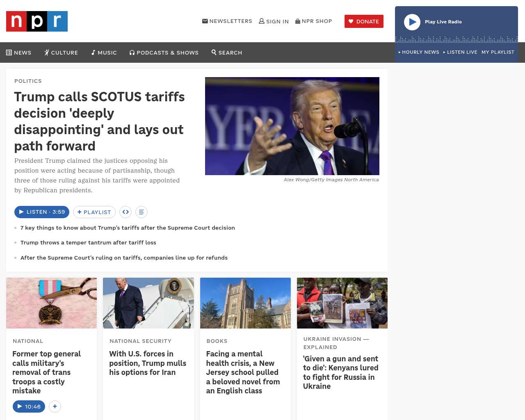The width and height of the screenshot is (525, 420).
Task: Expand Hourly News in player
Action: coord(419,52)
